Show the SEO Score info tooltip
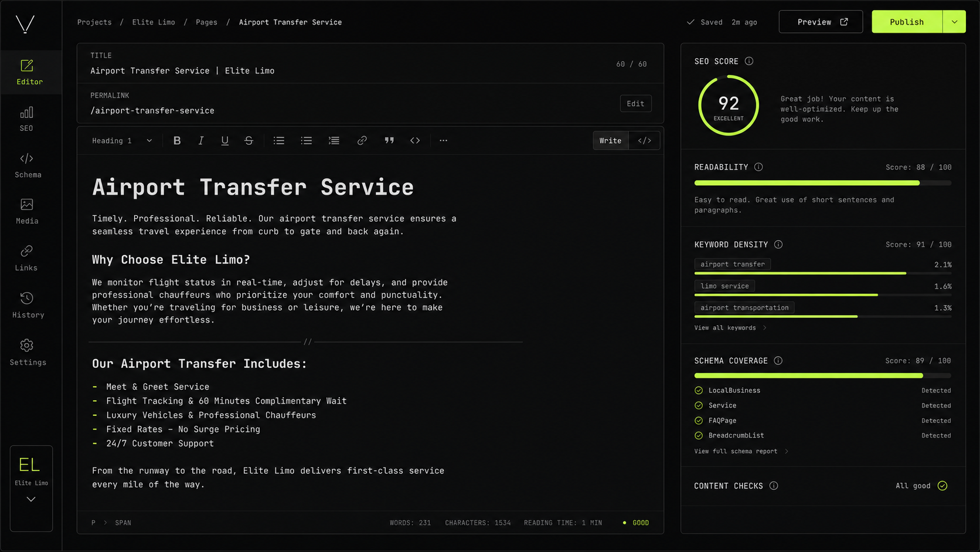This screenshot has height=552, width=980. pyautogui.click(x=749, y=61)
